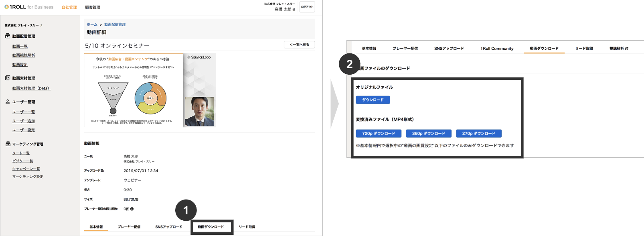Click the 動画配信管理 breadcrumb link
The image size is (644, 236).
click(x=115, y=24)
